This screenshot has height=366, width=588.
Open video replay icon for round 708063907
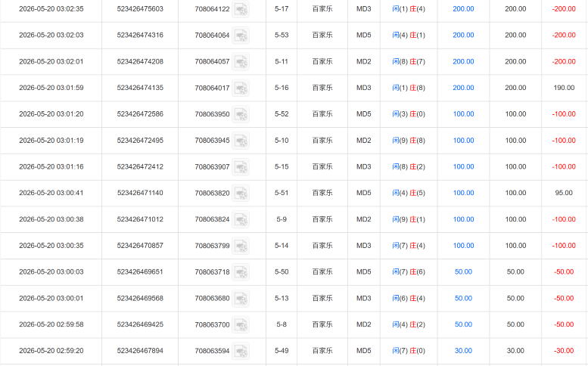pos(241,166)
